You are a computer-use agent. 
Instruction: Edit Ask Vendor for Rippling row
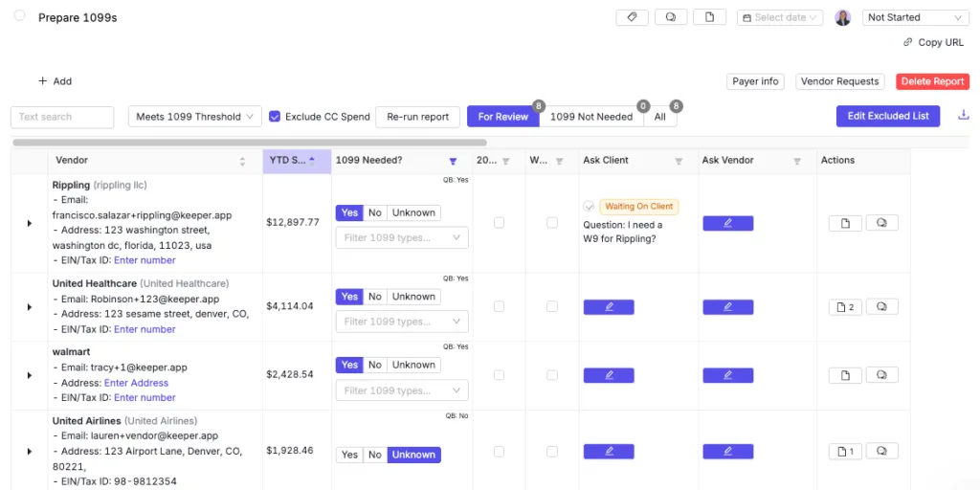point(727,223)
